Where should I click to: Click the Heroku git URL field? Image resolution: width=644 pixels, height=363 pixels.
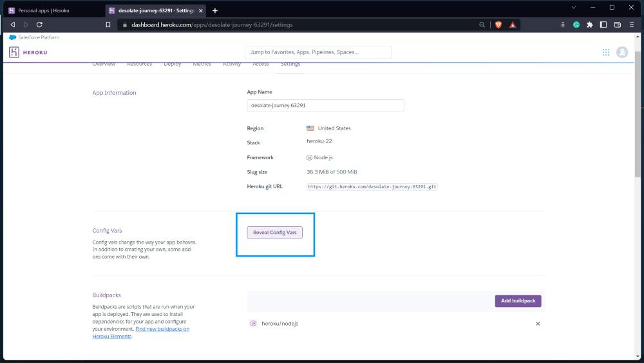372,186
